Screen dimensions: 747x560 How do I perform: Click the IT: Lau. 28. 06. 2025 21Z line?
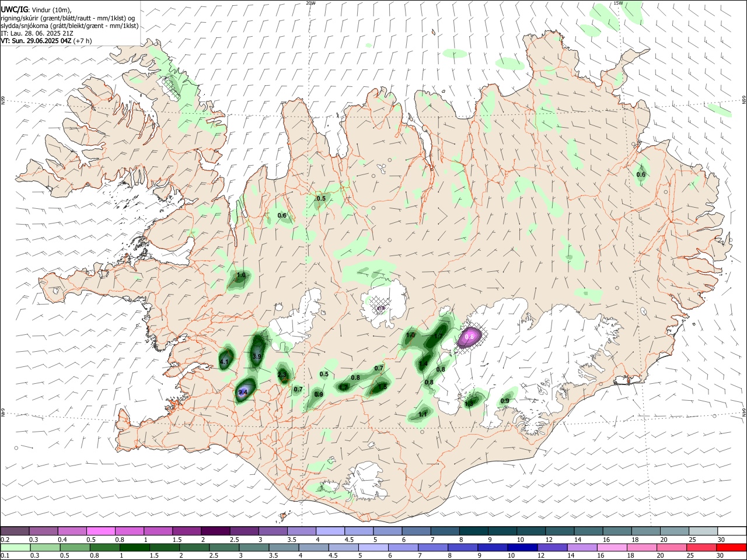[x=37, y=34]
